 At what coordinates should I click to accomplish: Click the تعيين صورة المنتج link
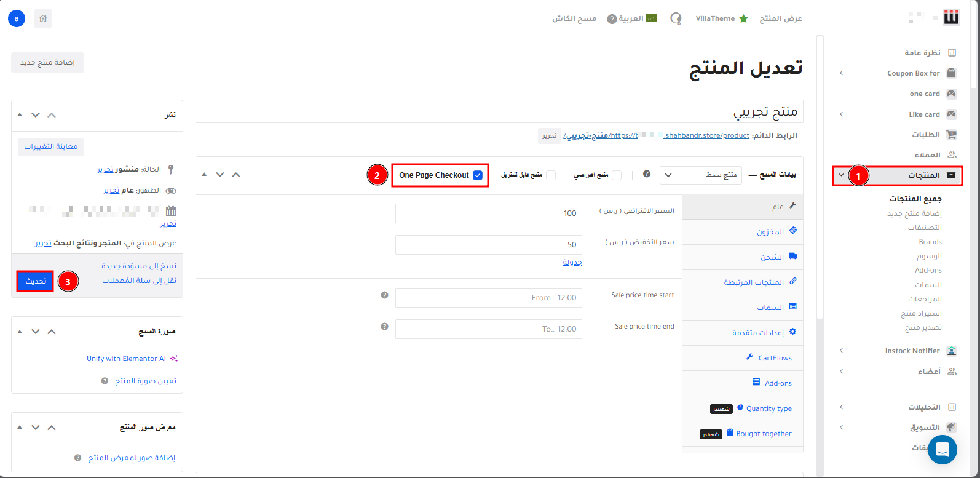coord(146,381)
